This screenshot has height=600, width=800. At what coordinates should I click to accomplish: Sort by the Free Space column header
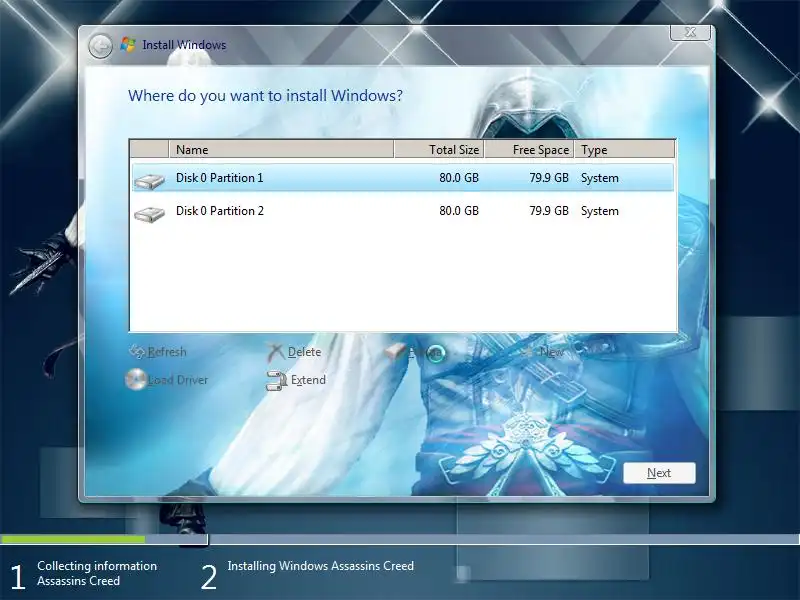point(530,149)
